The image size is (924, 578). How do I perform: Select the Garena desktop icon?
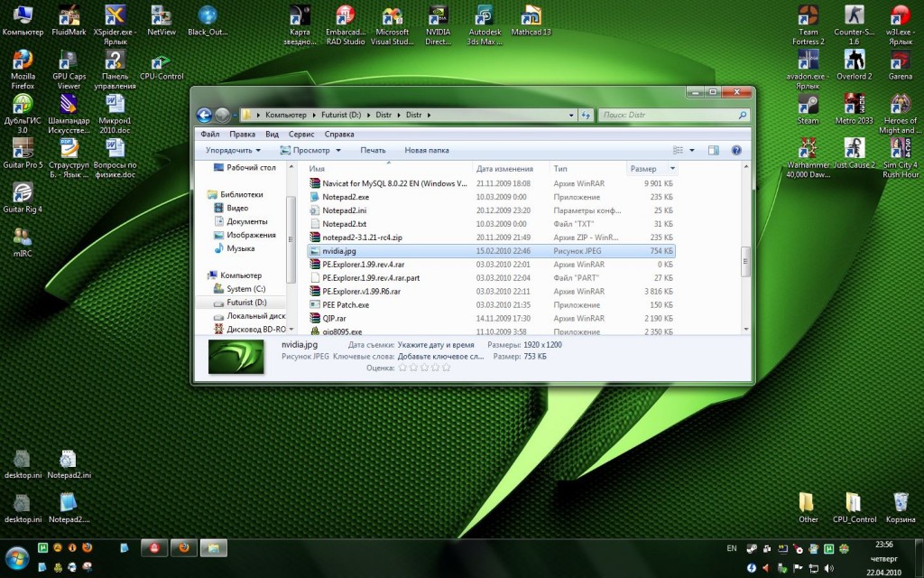900,65
